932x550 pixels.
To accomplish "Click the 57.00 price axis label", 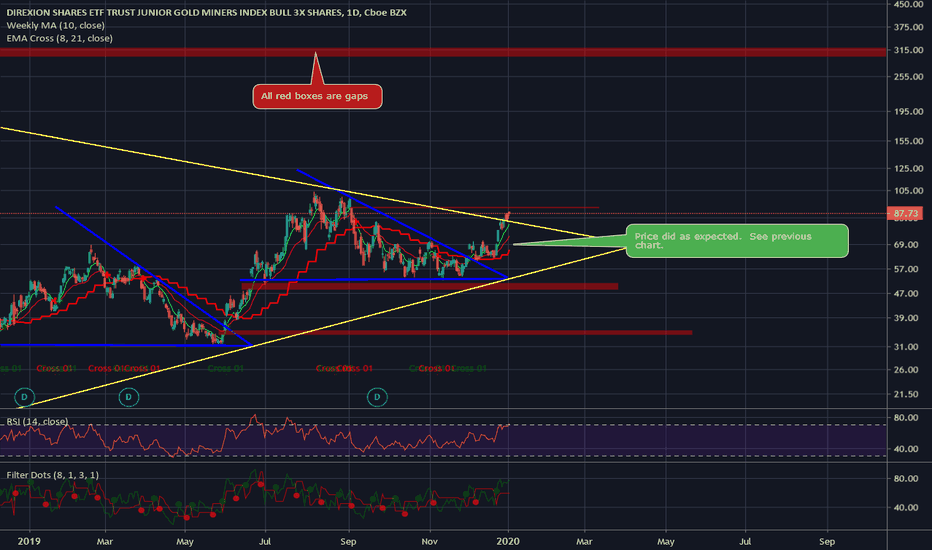I will click(908, 269).
